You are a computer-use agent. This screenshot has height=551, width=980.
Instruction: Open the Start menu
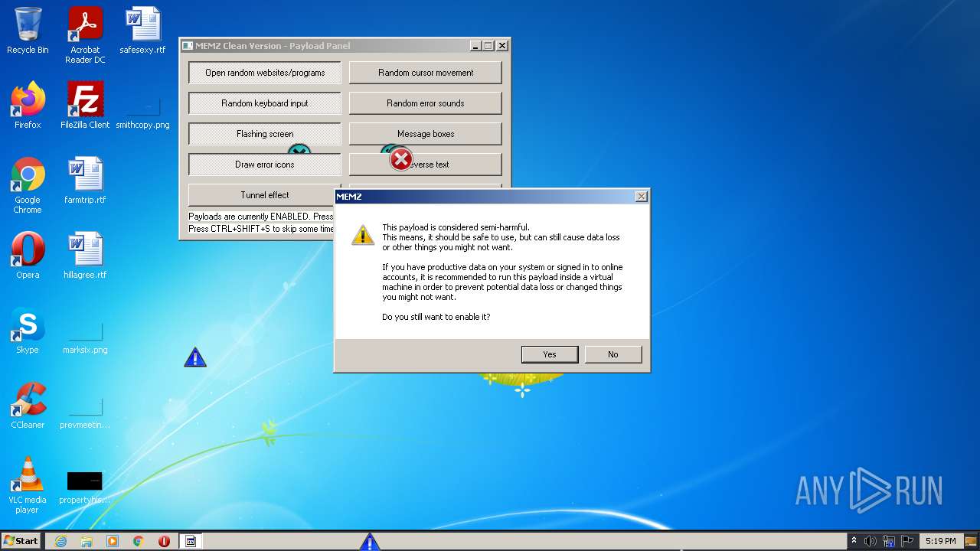(x=21, y=541)
